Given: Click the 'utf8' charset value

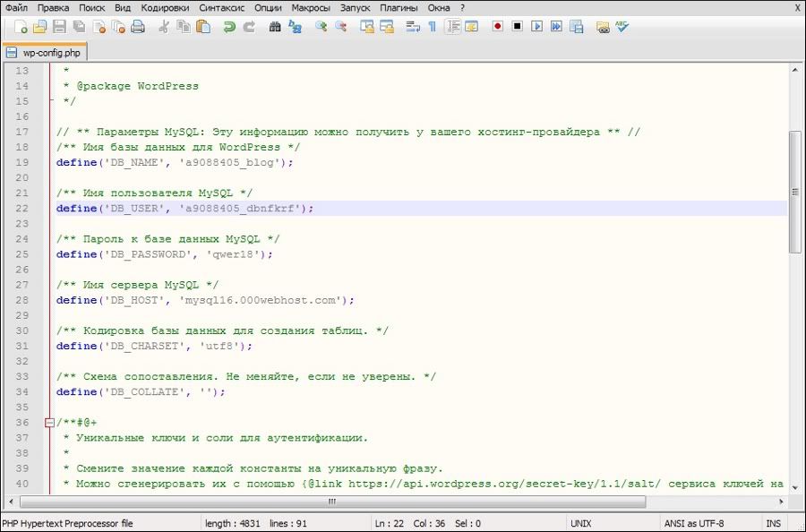Looking at the screenshot, I should click(x=219, y=346).
